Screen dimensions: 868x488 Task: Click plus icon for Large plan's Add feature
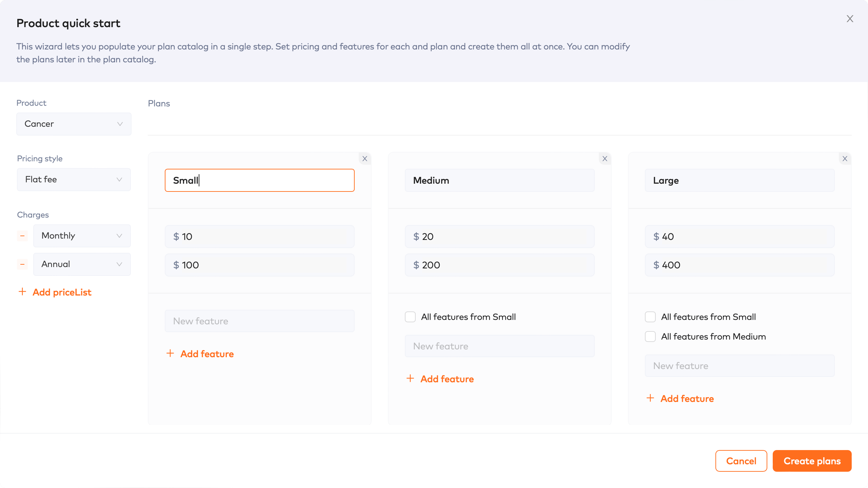point(650,398)
